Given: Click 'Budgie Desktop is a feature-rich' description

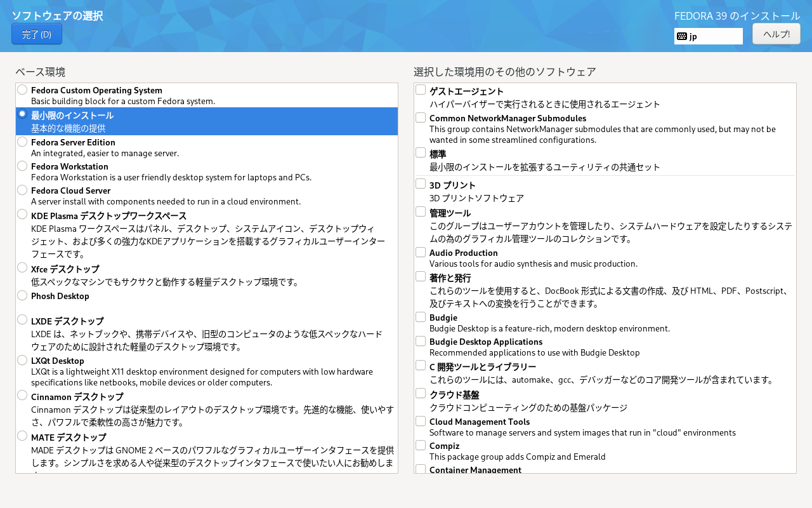Looking at the screenshot, I should (x=549, y=328).
